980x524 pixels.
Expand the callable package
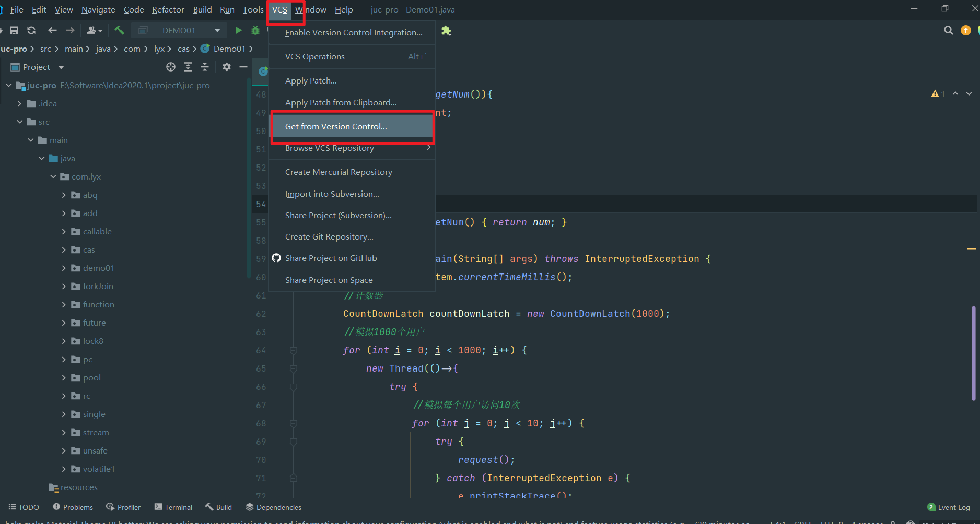[64, 231]
